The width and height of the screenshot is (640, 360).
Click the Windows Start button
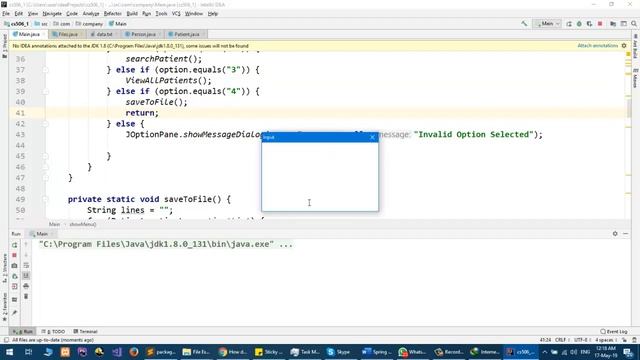click(x=9, y=352)
